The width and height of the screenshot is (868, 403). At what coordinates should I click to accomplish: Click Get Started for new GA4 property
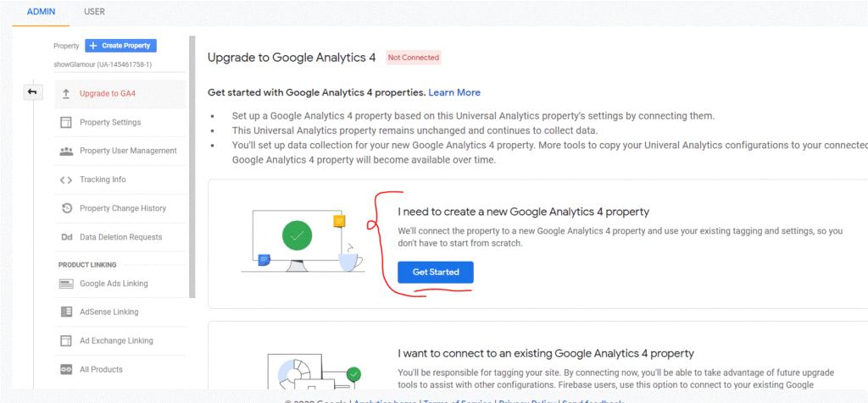tap(435, 272)
